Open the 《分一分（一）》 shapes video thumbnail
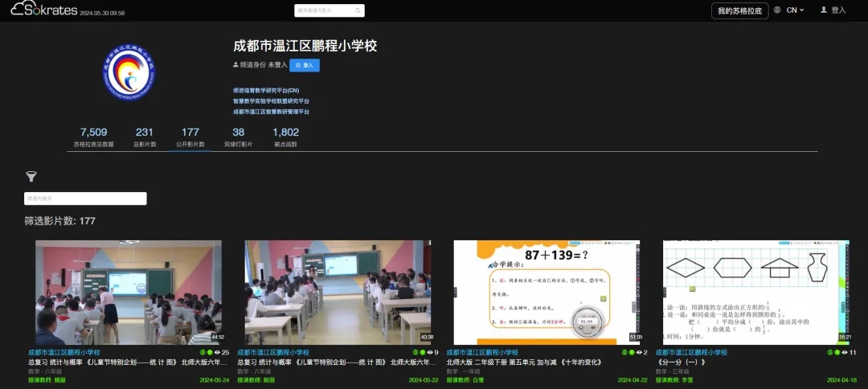Viewport: 868px width, 389px height. point(755,293)
